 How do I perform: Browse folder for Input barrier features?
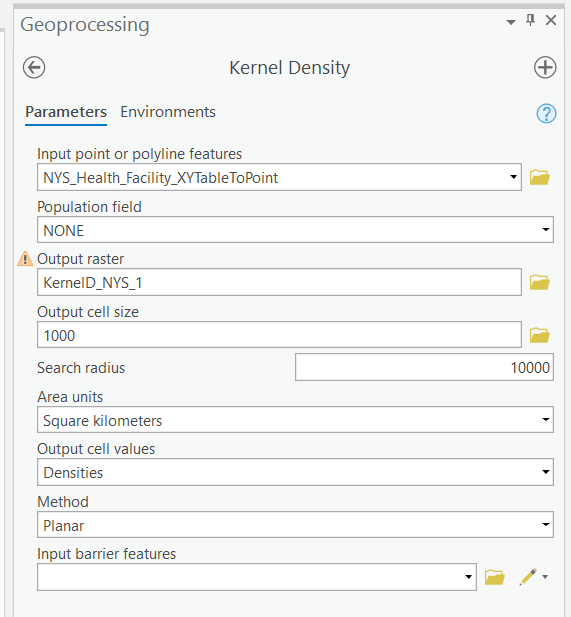(494, 577)
